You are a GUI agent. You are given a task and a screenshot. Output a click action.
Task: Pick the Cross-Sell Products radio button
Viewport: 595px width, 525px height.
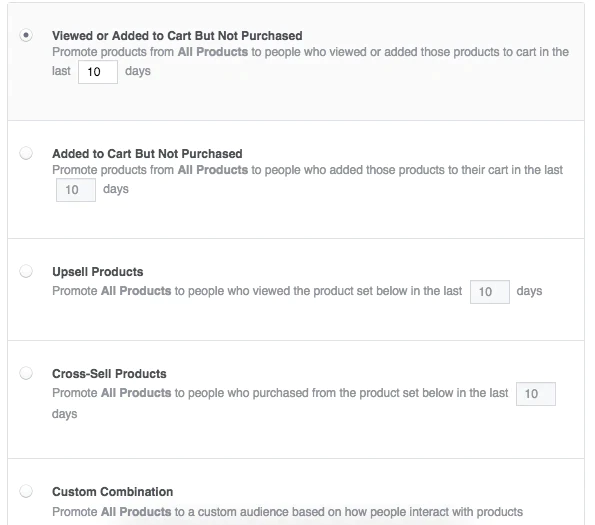point(26,373)
